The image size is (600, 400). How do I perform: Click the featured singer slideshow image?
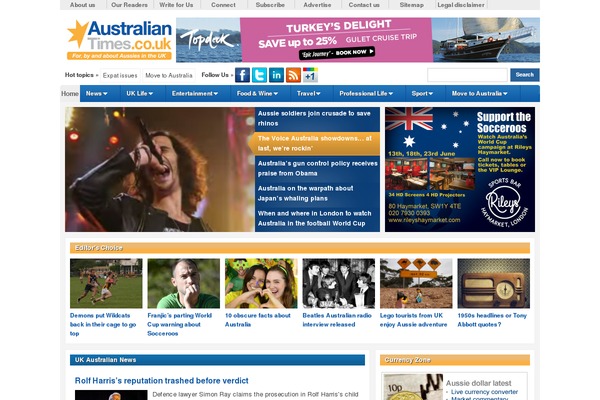(160, 169)
